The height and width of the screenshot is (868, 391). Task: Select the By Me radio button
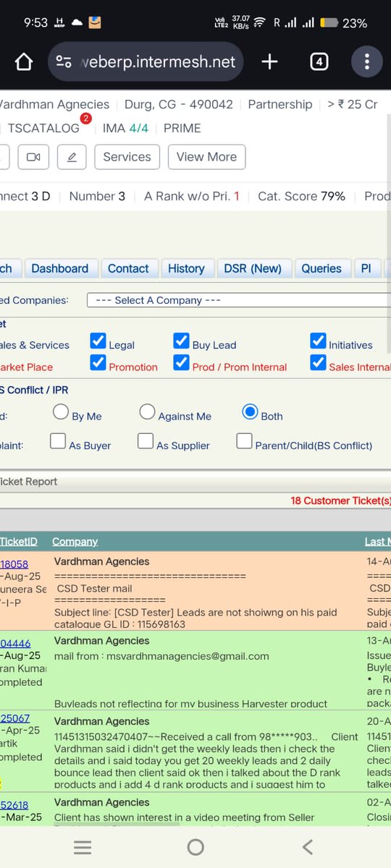61,412
